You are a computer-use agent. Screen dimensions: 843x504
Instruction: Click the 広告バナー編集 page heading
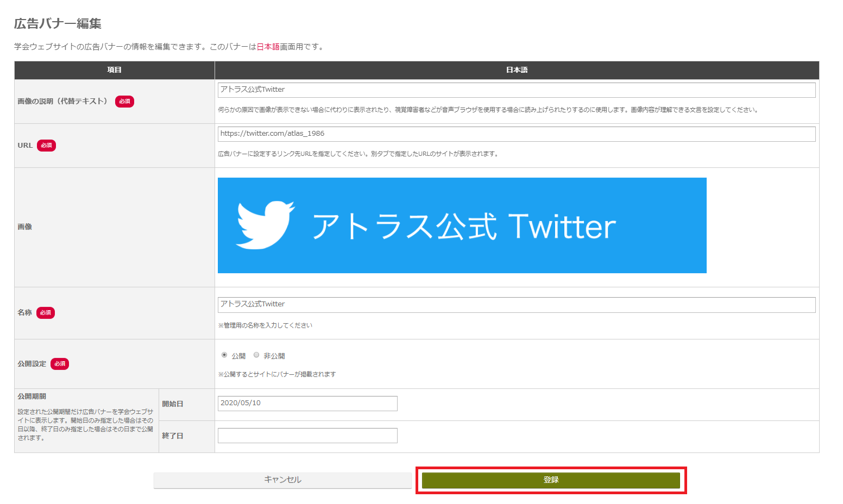(x=58, y=24)
